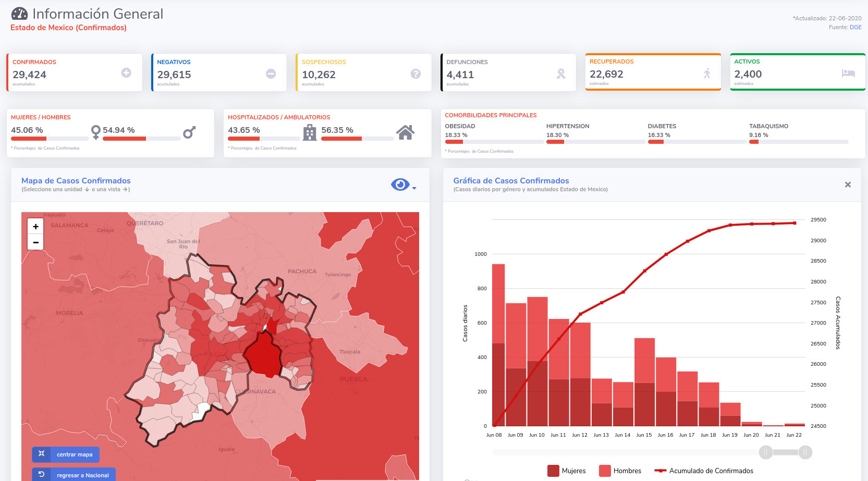Toggle the Acumulado de Confirmados legend series

click(704, 471)
